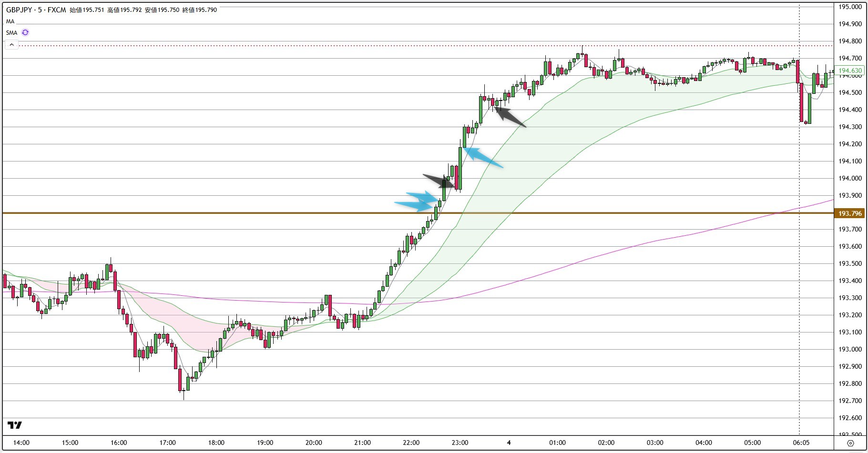868x453 pixels.
Task: Click the 02:00 time axis label
Action: (606, 443)
